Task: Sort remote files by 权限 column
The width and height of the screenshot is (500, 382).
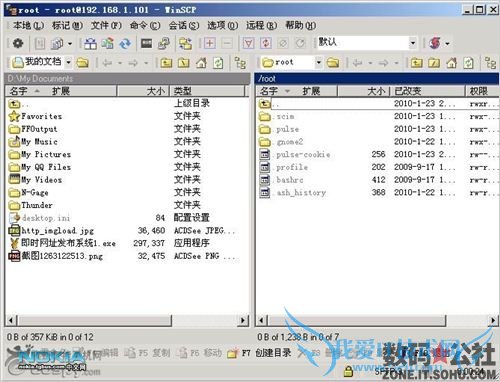Action: (482, 91)
